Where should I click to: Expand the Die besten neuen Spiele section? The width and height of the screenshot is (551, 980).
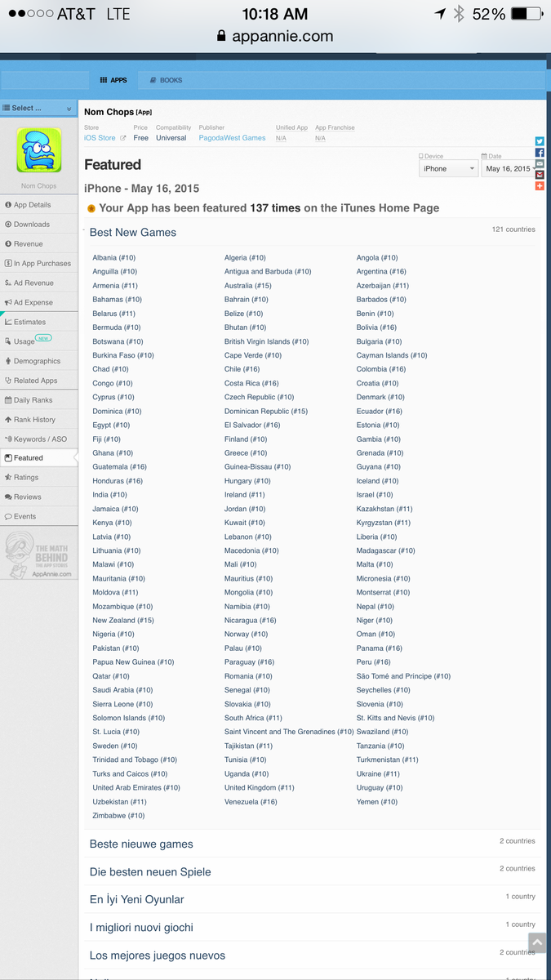[x=150, y=872]
